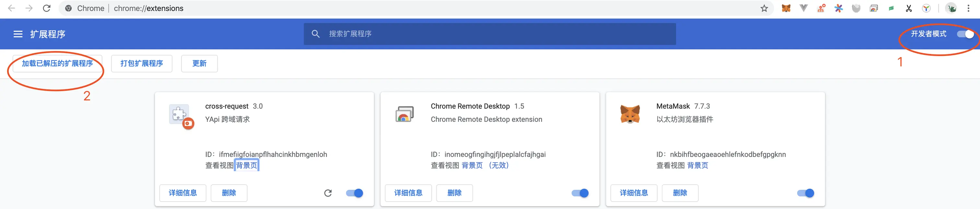Open the Chrome Remote Desktop toolbar icon
This screenshot has height=209, width=980.
pos(874,8)
